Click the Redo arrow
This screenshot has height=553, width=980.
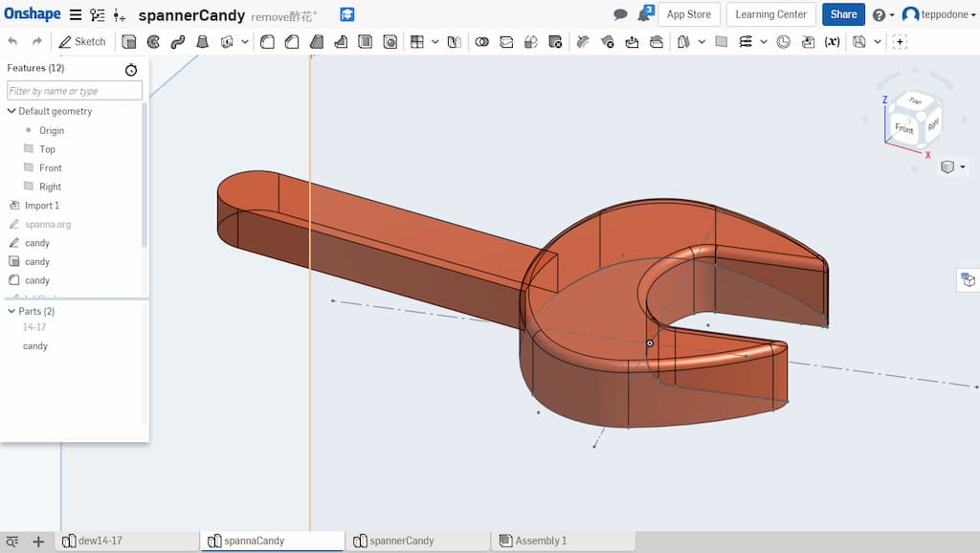coord(37,42)
